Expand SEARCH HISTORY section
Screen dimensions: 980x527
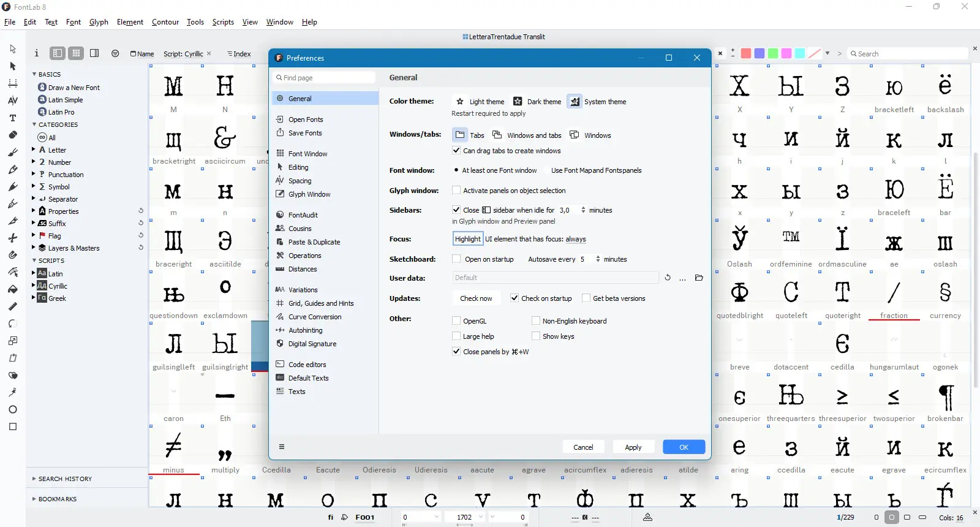pos(34,479)
